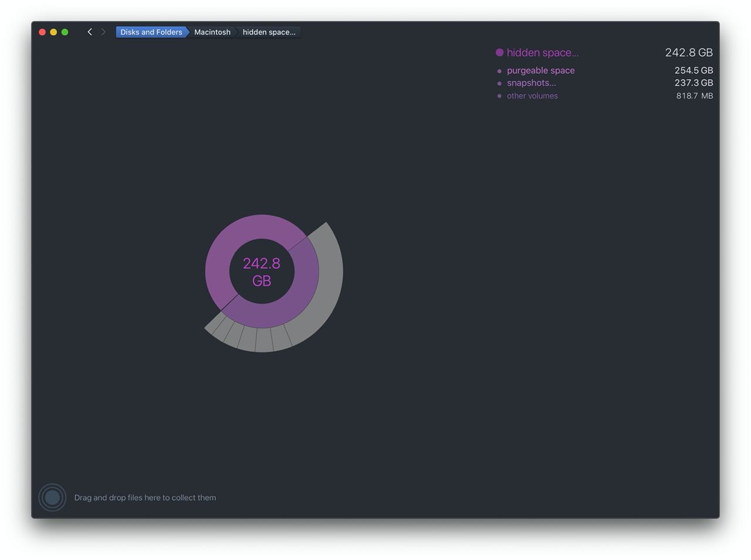The width and height of the screenshot is (751, 560).
Task: Minimize window with the yellow button
Action: point(53,32)
